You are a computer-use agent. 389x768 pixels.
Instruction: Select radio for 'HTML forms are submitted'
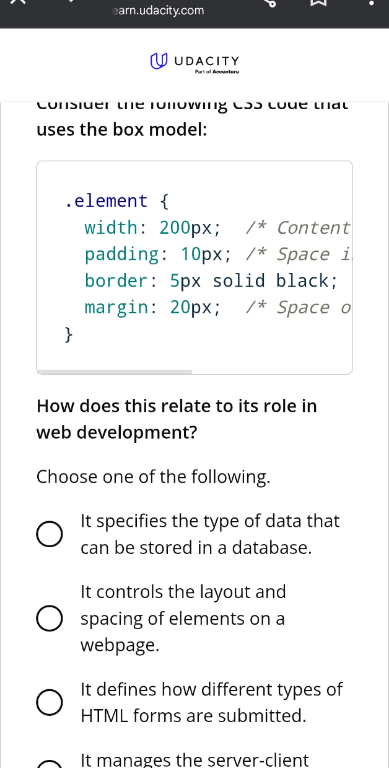tap(49, 702)
